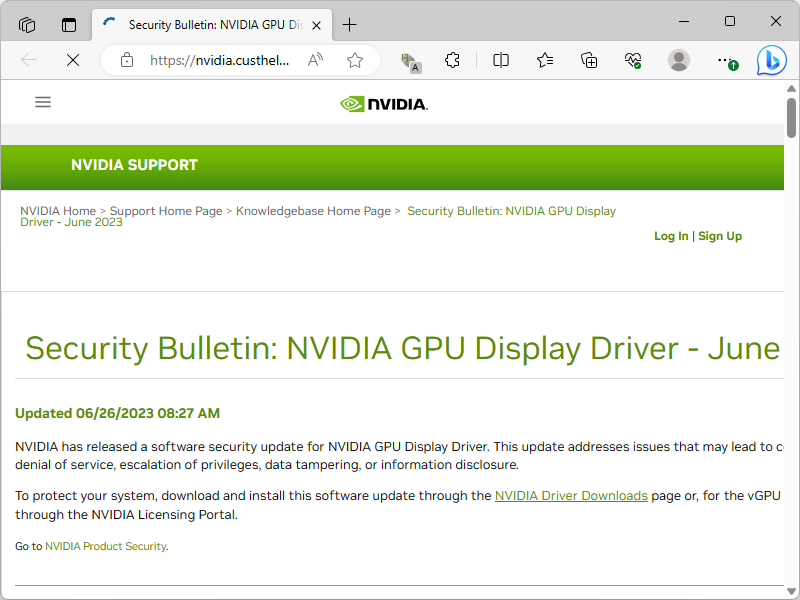Maximize the browser window
Screen dimensions: 800x600
tap(730, 21)
